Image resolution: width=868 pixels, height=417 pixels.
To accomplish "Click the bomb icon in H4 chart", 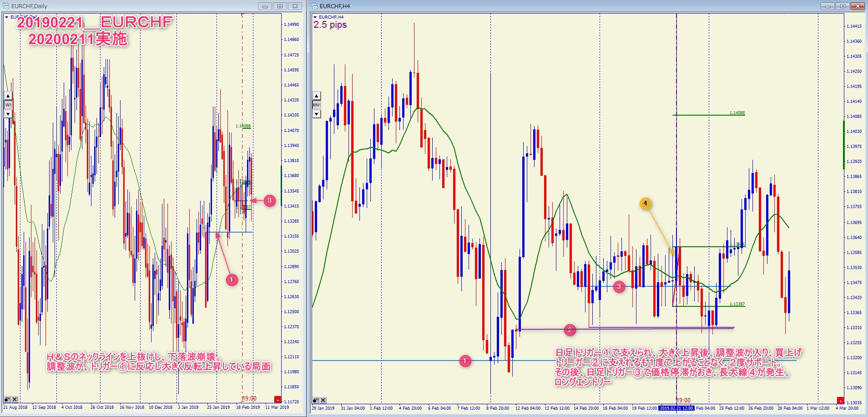I will click(x=316, y=400).
